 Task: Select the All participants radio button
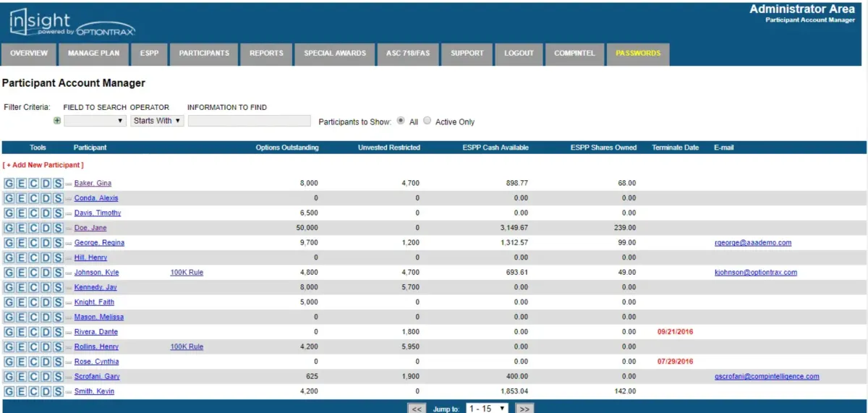coord(401,122)
